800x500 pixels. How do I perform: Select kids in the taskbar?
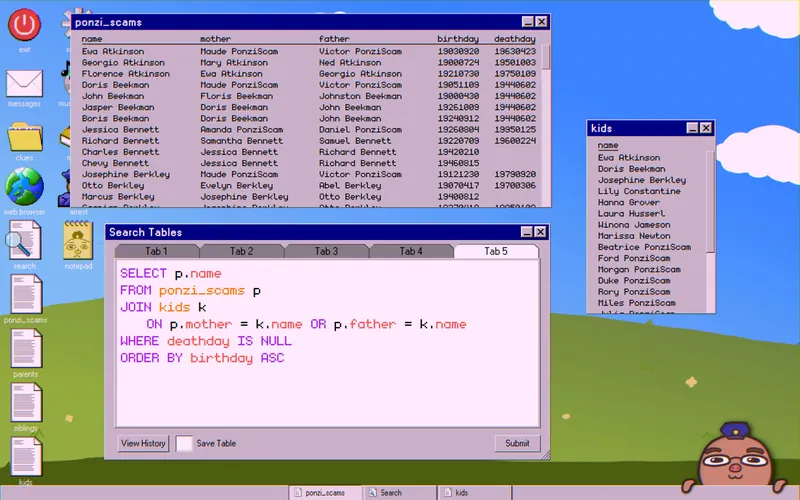[x=474, y=493]
